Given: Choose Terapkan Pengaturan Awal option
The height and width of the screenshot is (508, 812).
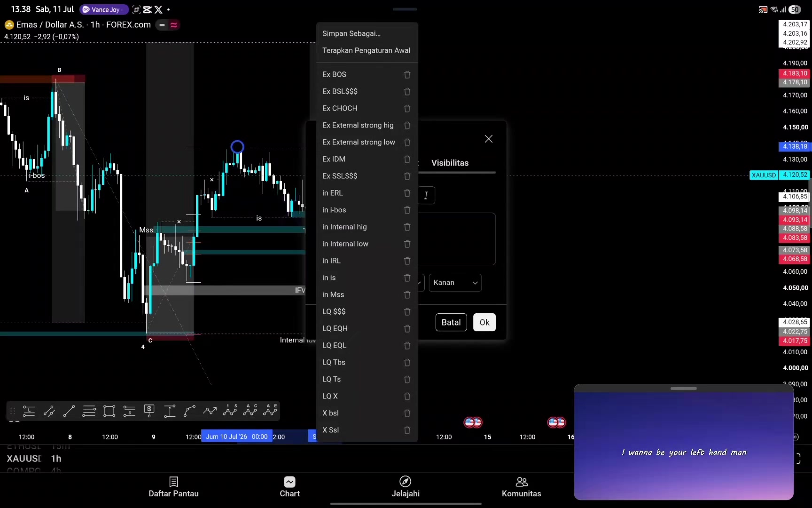Looking at the screenshot, I should coord(367,50).
